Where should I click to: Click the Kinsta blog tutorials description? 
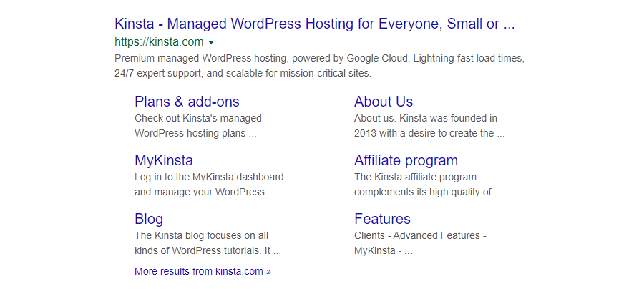pos(208,243)
